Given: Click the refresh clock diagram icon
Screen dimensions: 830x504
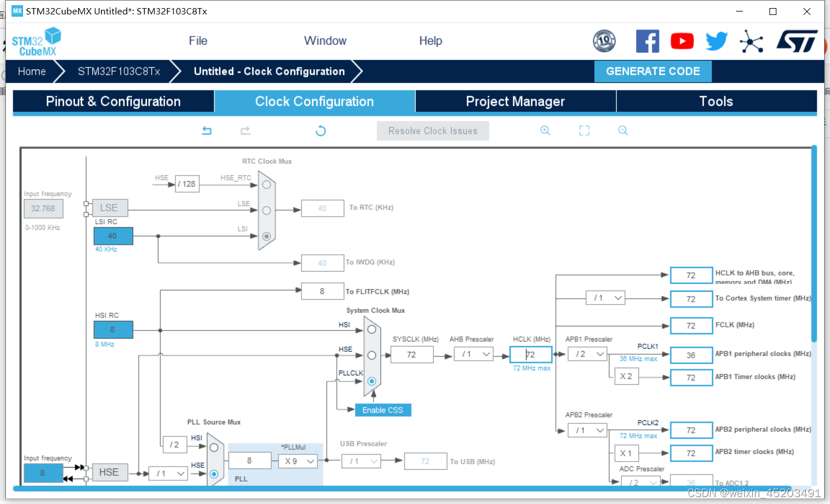Looking at the screenshot, I should (x=321, y=131).
